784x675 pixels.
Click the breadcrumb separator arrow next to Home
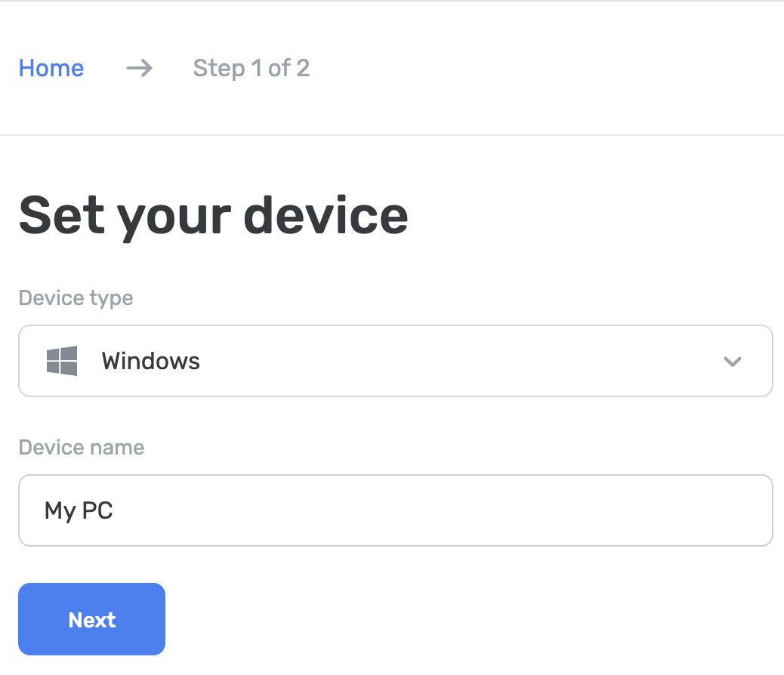pyautogui.click(x=138, y=69)
